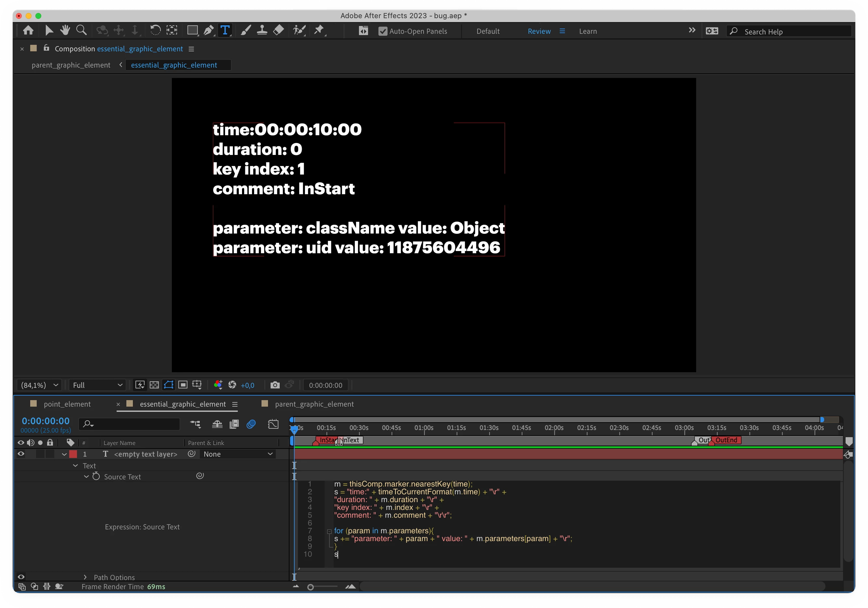Hide the empty text layer eye
This screenshot has width=868, height=608.
[21, 454]
